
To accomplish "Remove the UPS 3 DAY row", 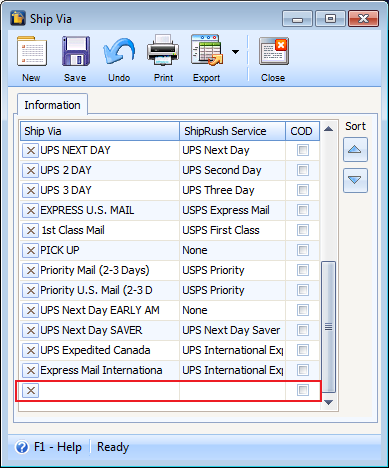I will point(31,190).
